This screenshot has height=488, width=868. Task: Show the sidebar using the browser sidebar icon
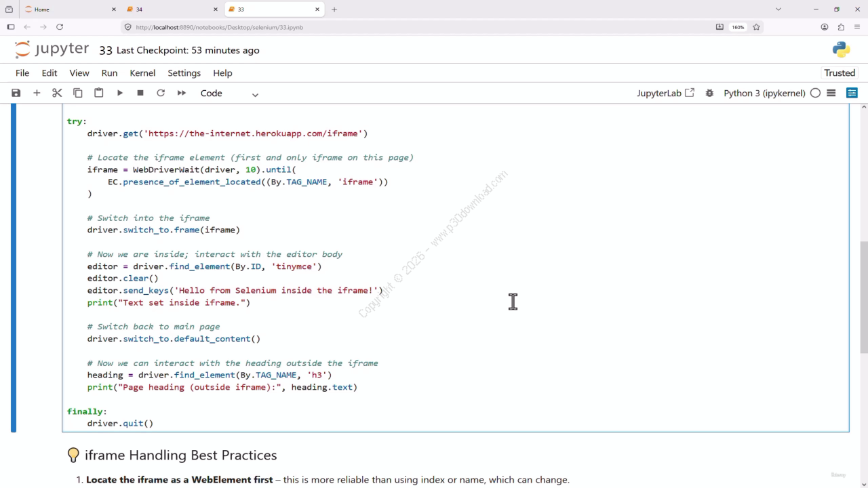tap(10, 27)
